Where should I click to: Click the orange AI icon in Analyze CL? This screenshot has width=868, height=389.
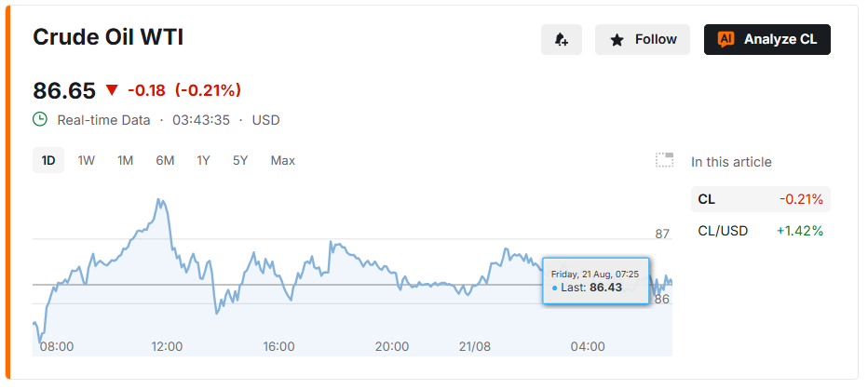point(726,39)
